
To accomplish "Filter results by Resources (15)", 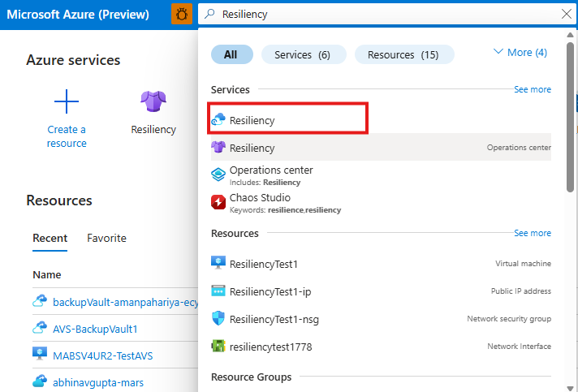I will pyautogui.click(x=403, y=54).
